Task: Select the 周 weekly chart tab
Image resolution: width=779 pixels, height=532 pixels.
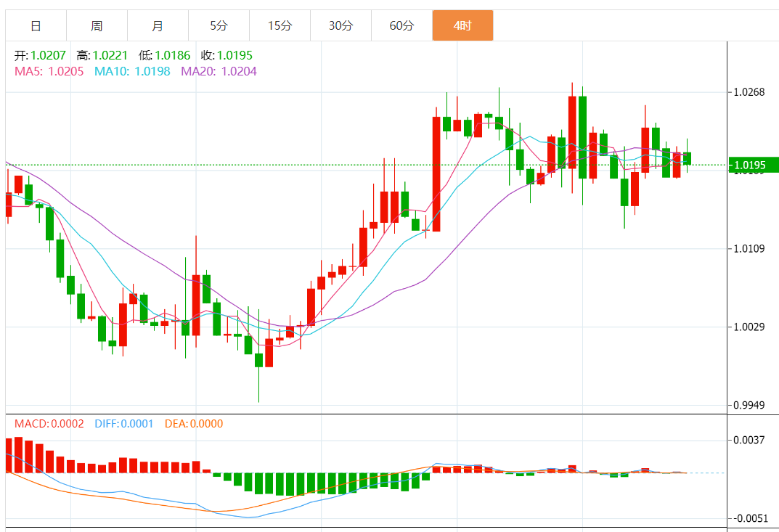Action: pyautogui.click(x=97, y=25)
